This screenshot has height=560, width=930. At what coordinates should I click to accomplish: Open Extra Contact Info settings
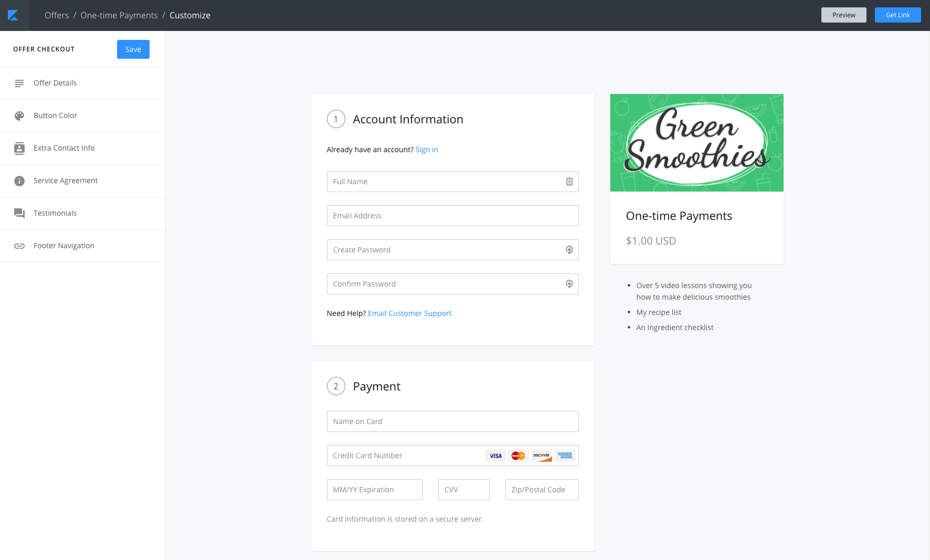[x=83, y=148]
